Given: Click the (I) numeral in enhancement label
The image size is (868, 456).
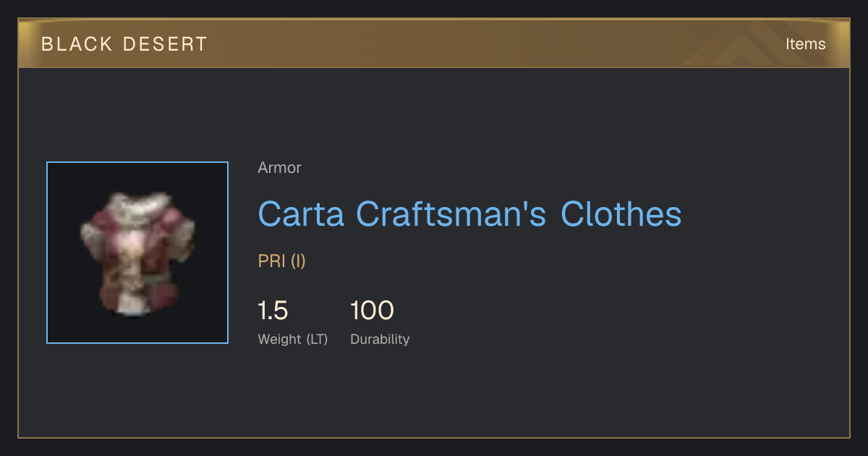Looking at the screenshot, I should point(298,261).
